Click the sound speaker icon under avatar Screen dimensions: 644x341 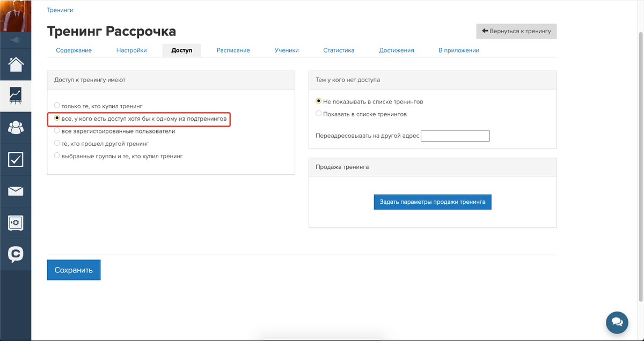coord(16,40)
